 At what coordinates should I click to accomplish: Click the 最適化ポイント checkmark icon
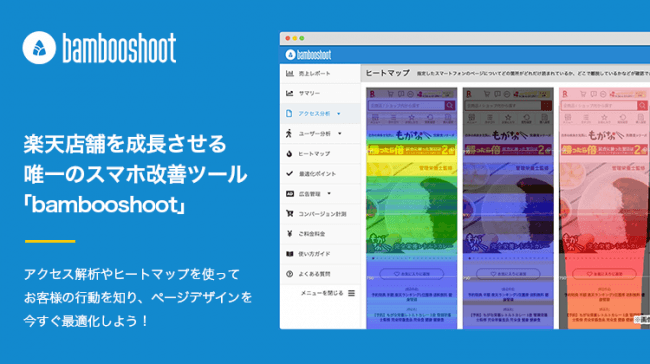click(289, 173)
